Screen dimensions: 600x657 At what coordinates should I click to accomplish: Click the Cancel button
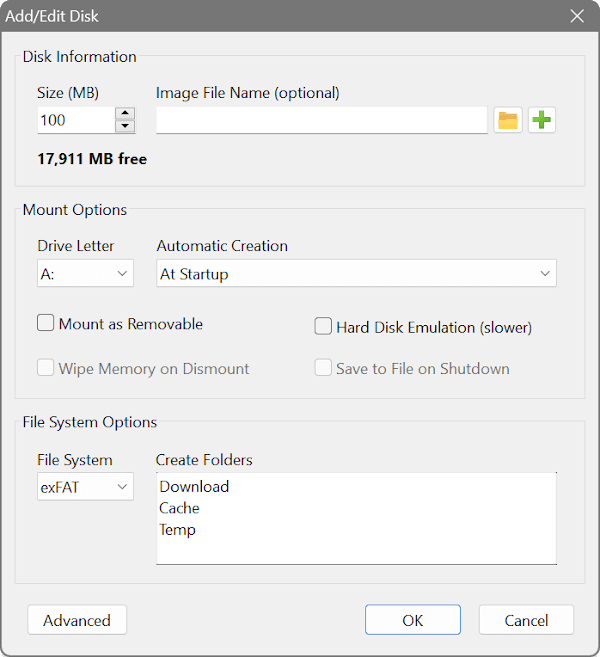[x=526, y=620]
